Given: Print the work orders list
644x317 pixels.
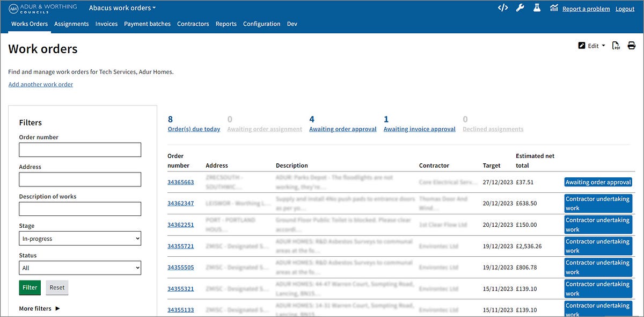Looking at the screenshot, I should (631, 46).
